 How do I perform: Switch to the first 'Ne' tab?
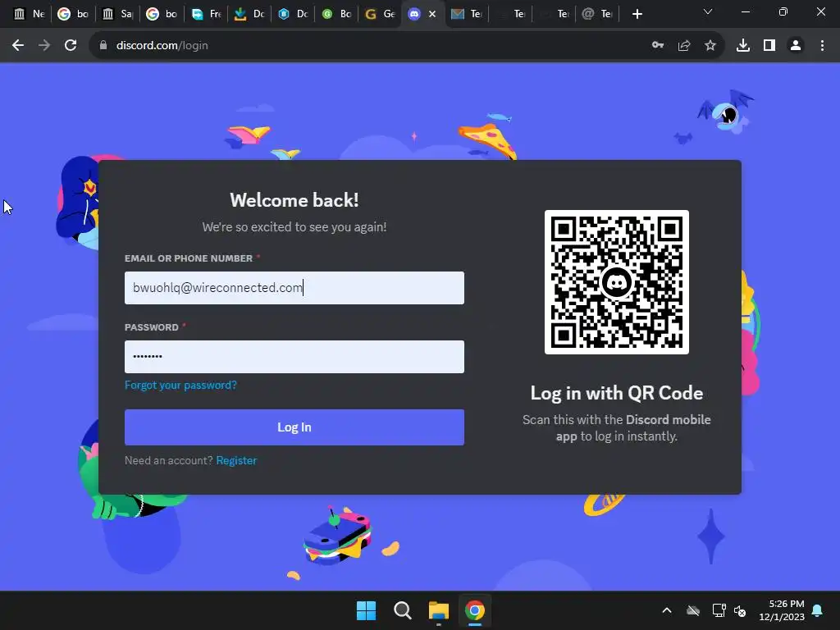[29, 14]
